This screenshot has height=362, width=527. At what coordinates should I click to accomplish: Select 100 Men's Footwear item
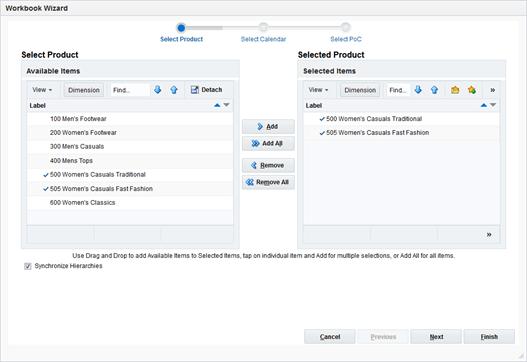click(x=130, y=119)
